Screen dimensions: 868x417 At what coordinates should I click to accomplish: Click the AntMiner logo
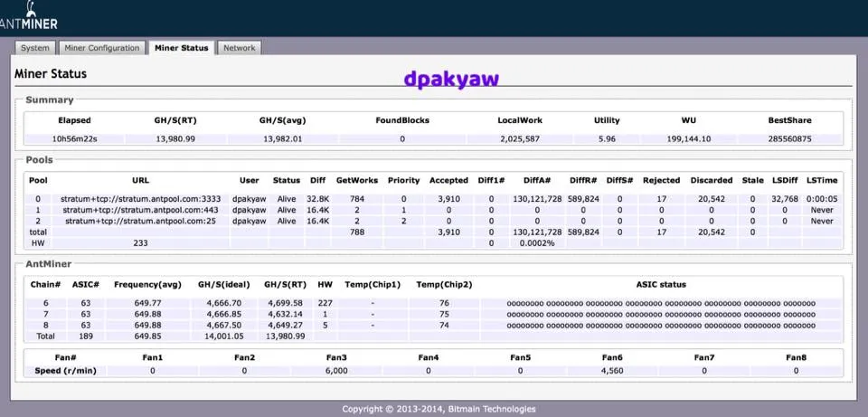pyautogui.click(x=28, y=15)
